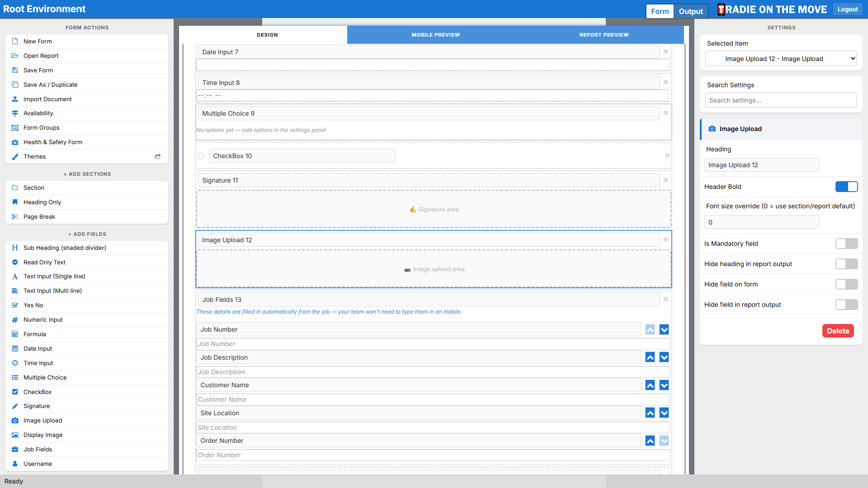Click the Formula calculator icon
Viewport: 868px width, 488px height.
15,334
